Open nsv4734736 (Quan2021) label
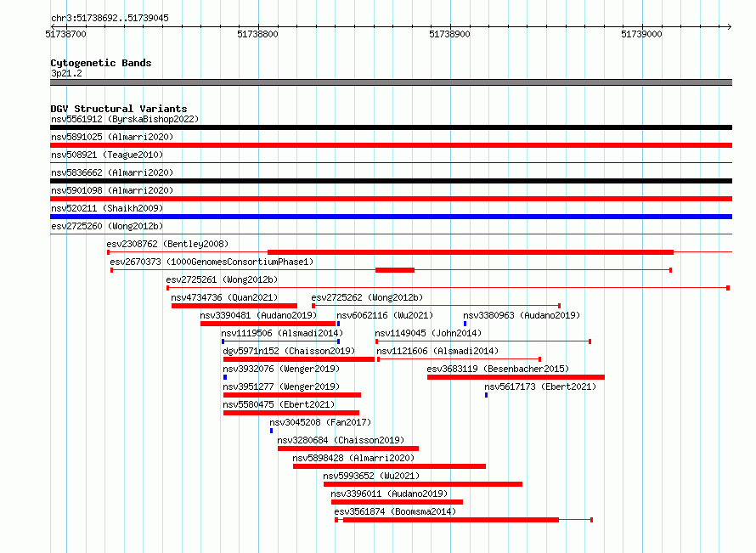This screenshot has height=553, width=756. tap(225, 297)
